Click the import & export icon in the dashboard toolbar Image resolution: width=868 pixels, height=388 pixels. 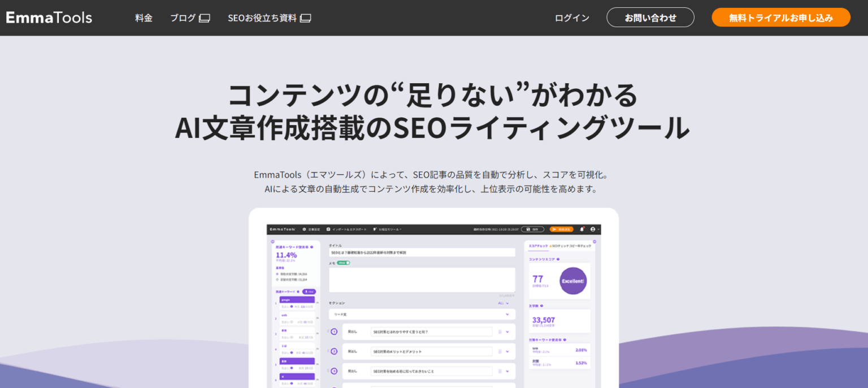tap(328, 229)
